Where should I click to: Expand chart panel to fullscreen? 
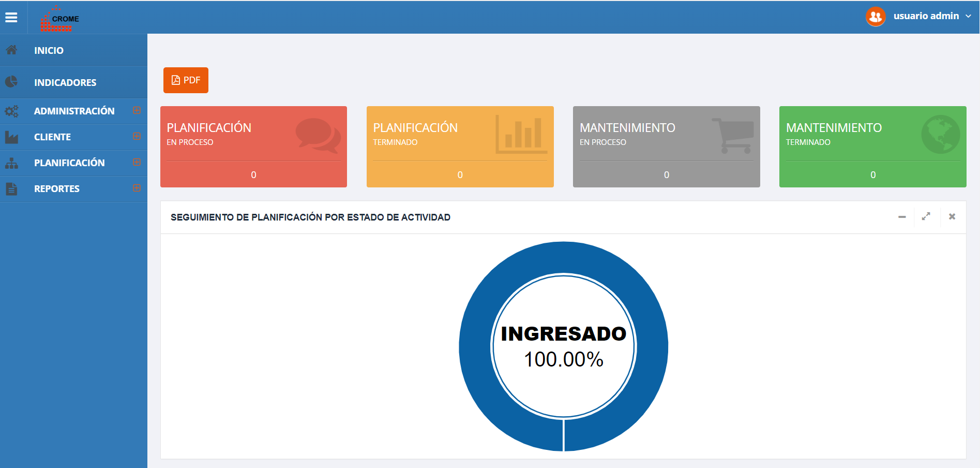pyautogui.click(x=926, y=216)
